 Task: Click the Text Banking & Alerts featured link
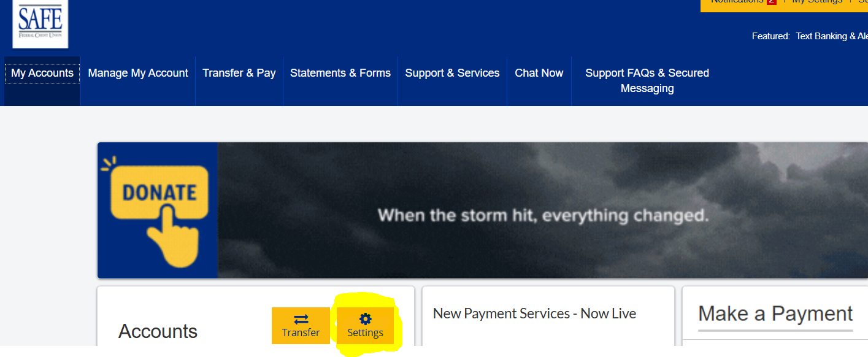click(x=832, y=36)
